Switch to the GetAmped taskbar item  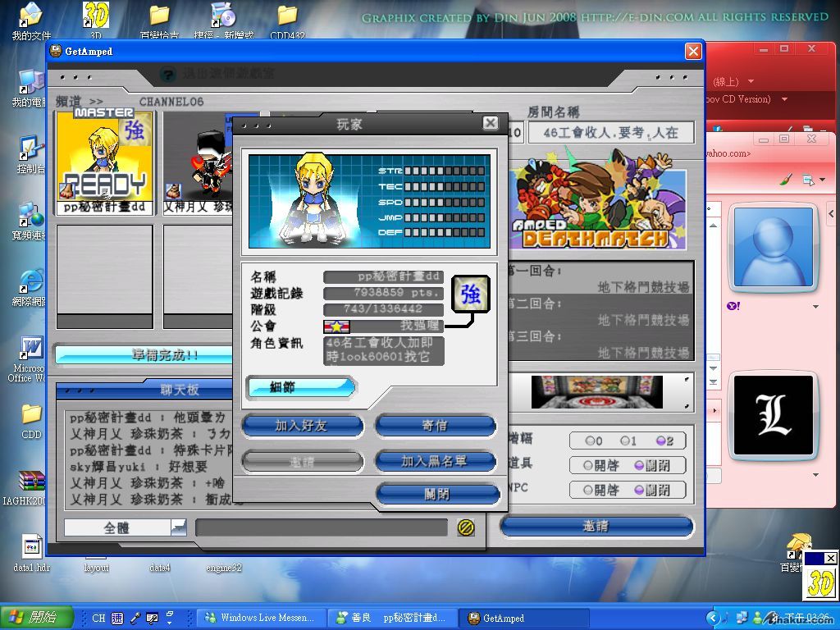(x=525, y=618)
